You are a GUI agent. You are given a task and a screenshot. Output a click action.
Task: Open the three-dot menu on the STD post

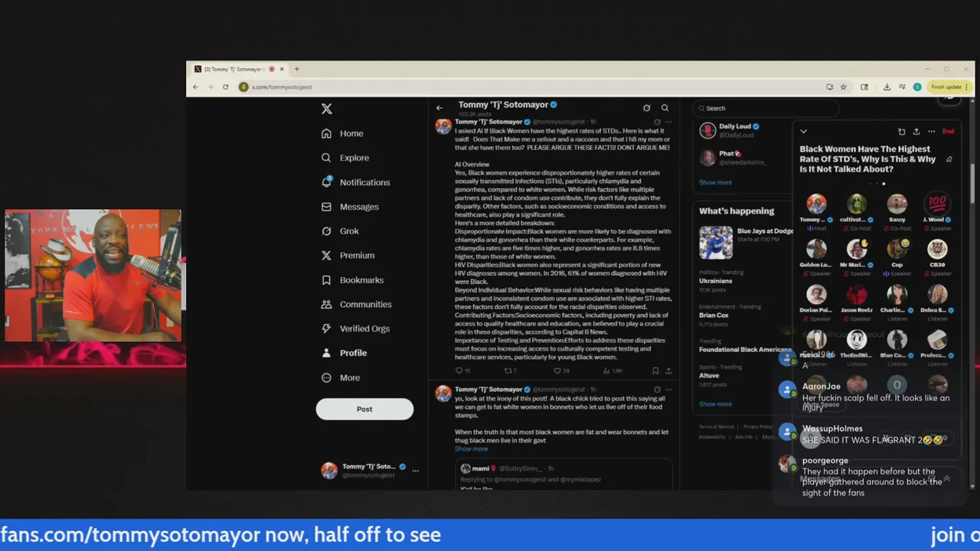tap(668, 122)
